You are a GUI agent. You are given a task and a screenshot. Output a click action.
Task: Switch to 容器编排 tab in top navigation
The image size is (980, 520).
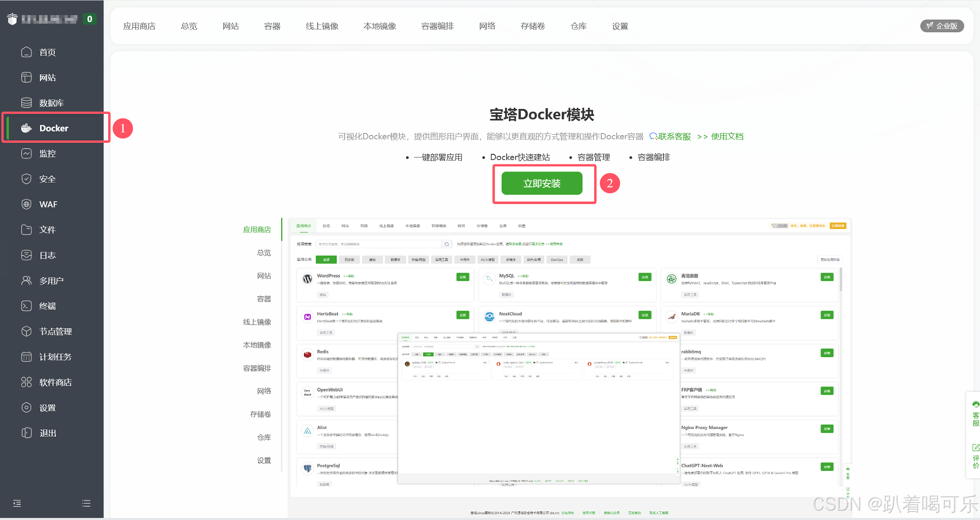(x=438, y=26)
